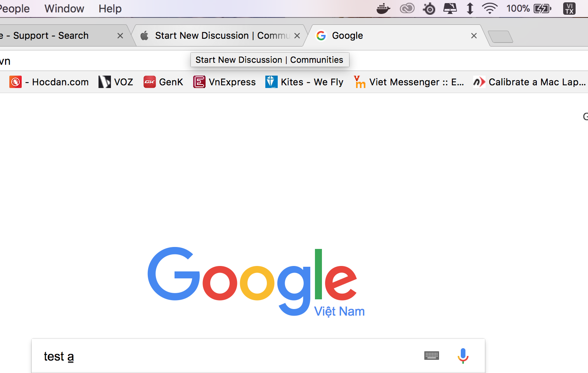The width and height of the screenshot is (588, 373).
Task: Click the 100% battery percentage text
Action: click(x=518, y=9)
